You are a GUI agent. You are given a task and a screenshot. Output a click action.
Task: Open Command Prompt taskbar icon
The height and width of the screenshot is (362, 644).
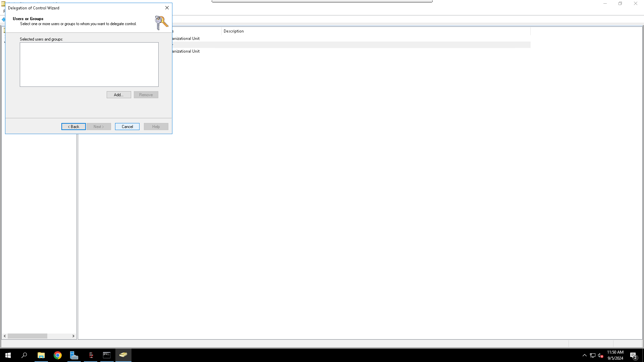(107, 355)
